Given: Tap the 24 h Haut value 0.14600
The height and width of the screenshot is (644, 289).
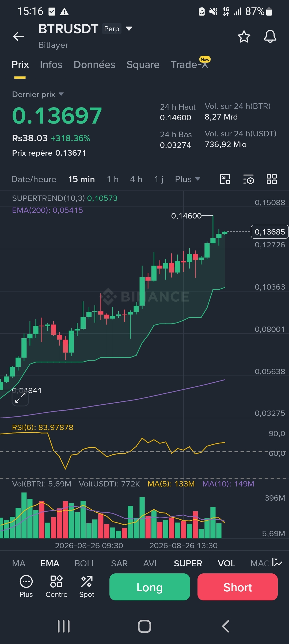Looking at the screenshot, I should (x=176, y=118).
